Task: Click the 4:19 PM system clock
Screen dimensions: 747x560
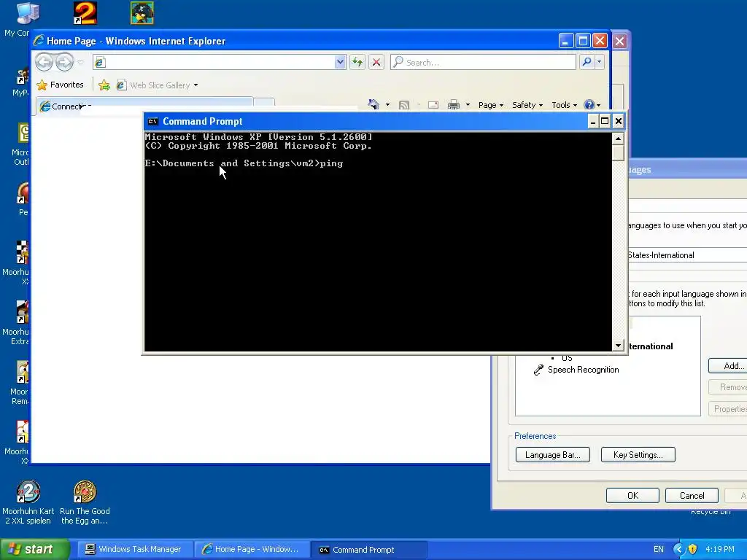Action: (x=720, y=550)
